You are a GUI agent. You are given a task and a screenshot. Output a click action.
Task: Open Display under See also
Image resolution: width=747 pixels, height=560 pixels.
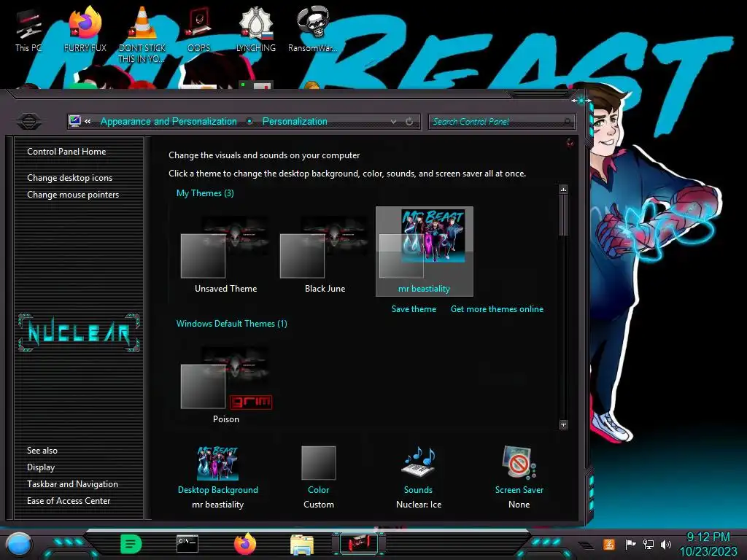pos(41,467)
